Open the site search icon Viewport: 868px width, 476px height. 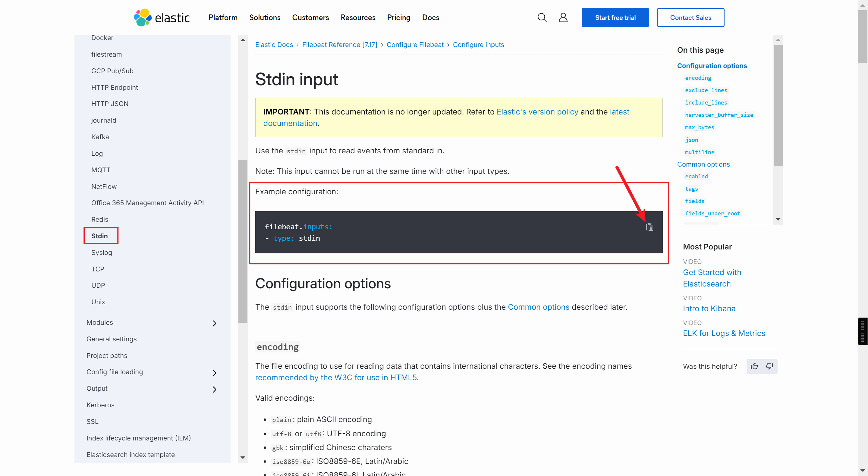pyautogui.click(x=542, y=17)
